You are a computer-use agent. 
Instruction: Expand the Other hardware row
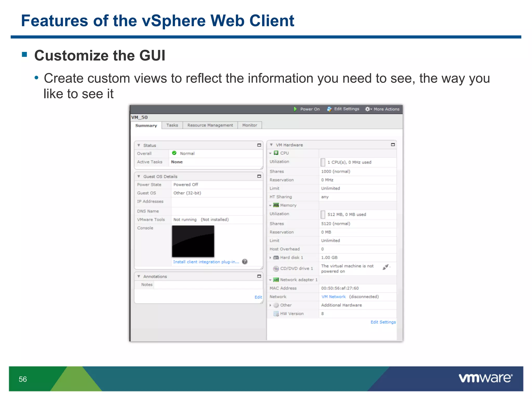click(270, 305)
